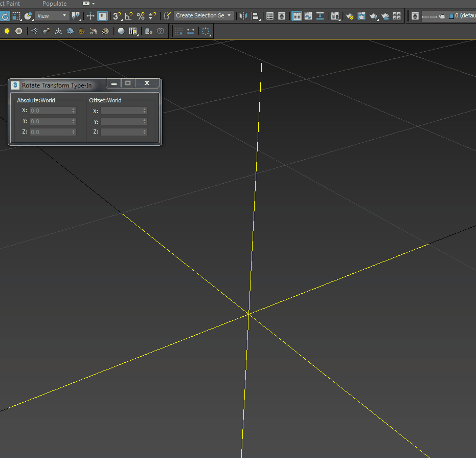Viewport: 476px width, 458px height.
Task: Toggle Percent Snap
Action: click(x=140, y=16)
